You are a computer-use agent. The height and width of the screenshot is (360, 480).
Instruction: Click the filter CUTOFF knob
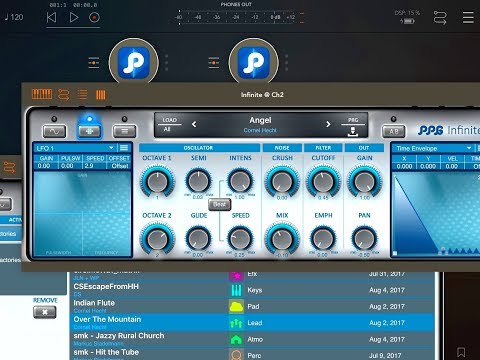323,181
